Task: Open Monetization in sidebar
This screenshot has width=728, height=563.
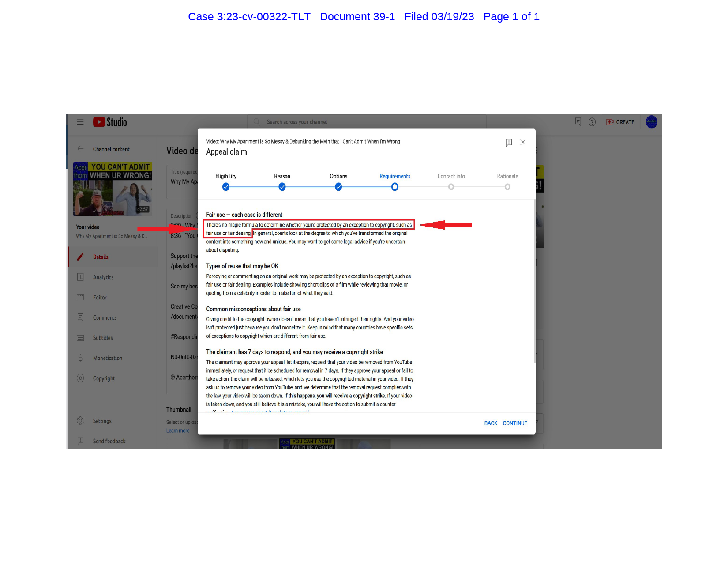Action: pos(113,358)
